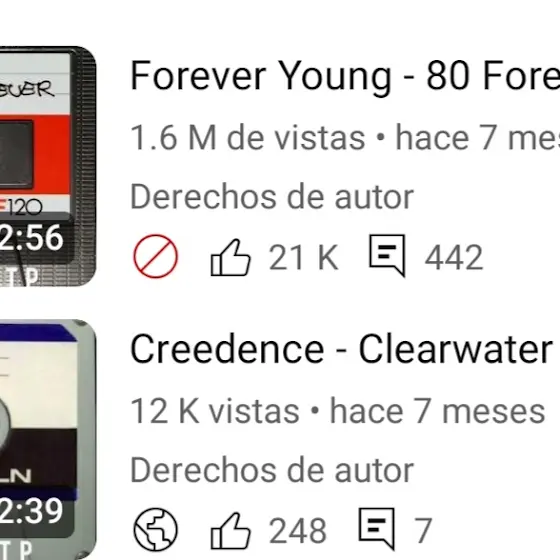This screenshot has width=560, height=560.
Task: Click the 21 K likes count
Action: click(x=303, y=257)
